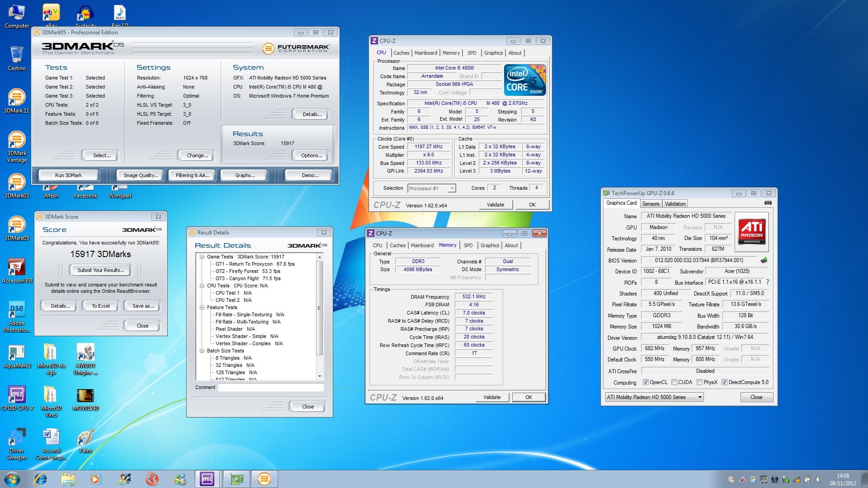
Task: Open the Computer desktop icon
Action: pos(17,16)
